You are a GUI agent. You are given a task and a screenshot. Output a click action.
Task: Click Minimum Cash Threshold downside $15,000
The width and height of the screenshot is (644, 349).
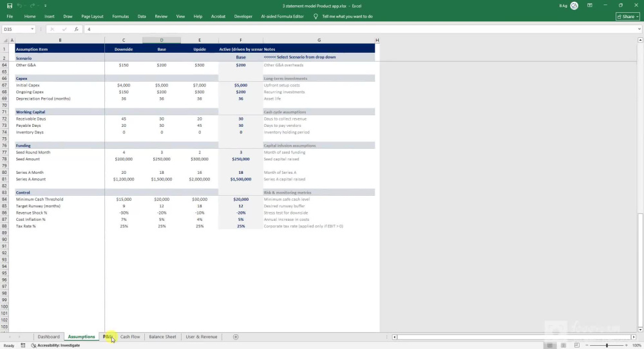pos(124,199)
